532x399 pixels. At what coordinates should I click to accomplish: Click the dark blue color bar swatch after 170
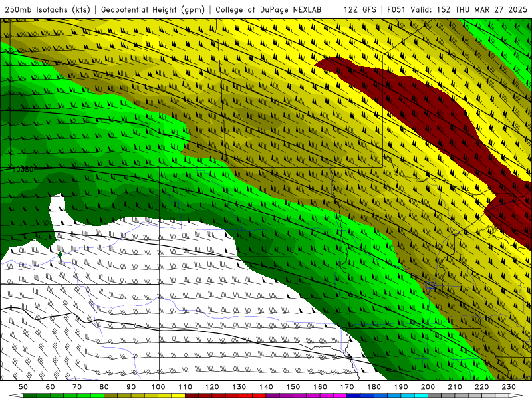[x=354, y=396]
